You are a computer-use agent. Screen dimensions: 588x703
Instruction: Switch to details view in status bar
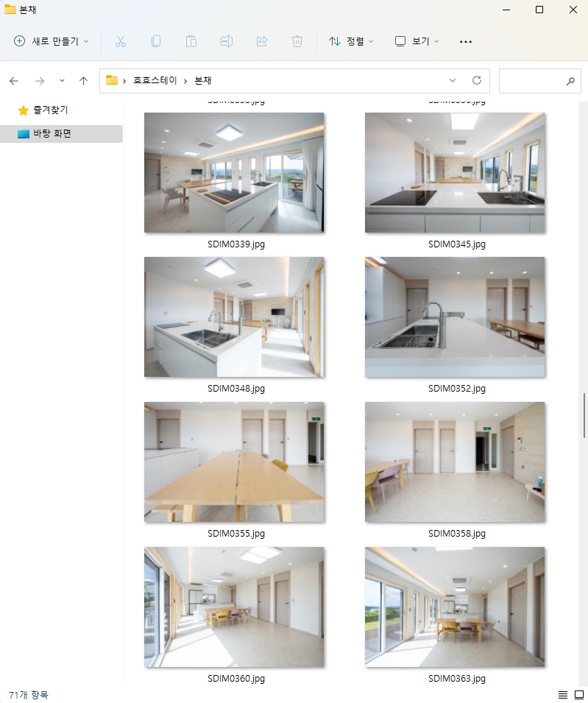[x=563, y=695]
